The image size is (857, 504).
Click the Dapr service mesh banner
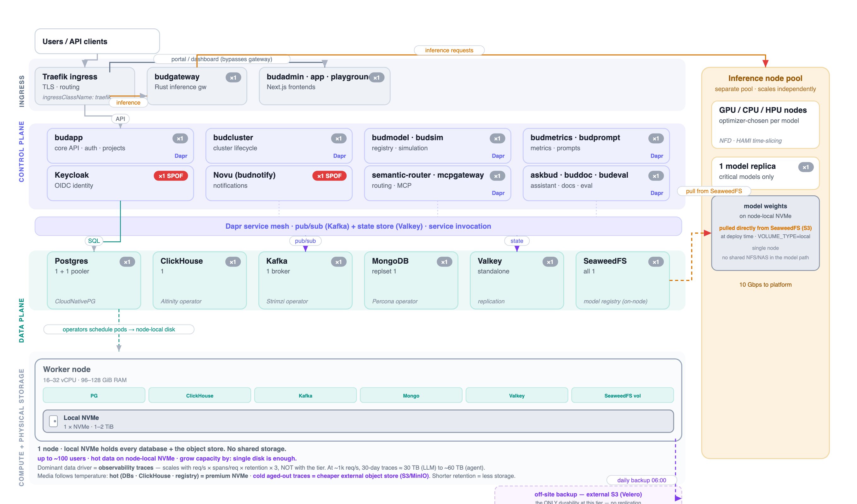pos(358,226)
